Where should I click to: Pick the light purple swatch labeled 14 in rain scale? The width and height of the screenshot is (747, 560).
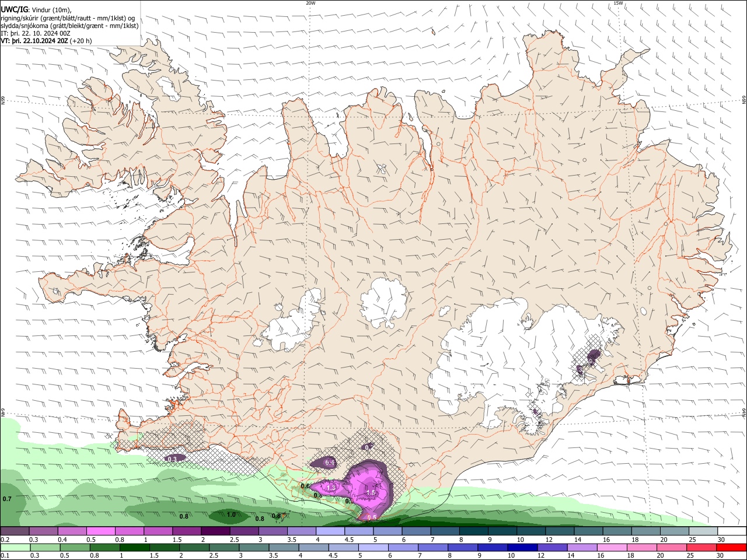tap(582, 548)
